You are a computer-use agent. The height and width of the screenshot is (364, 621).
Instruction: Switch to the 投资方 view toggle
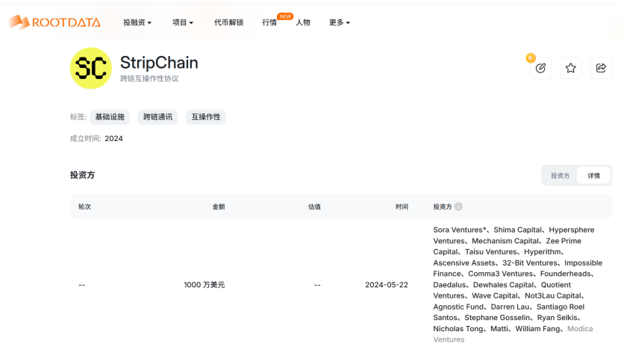coord(560,175)
